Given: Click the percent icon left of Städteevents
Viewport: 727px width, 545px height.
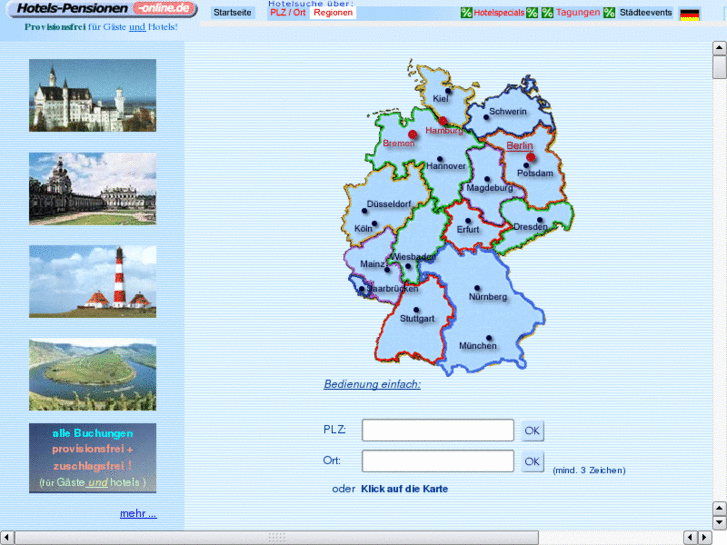Looking at the screenshot, I should pos(609,13).
